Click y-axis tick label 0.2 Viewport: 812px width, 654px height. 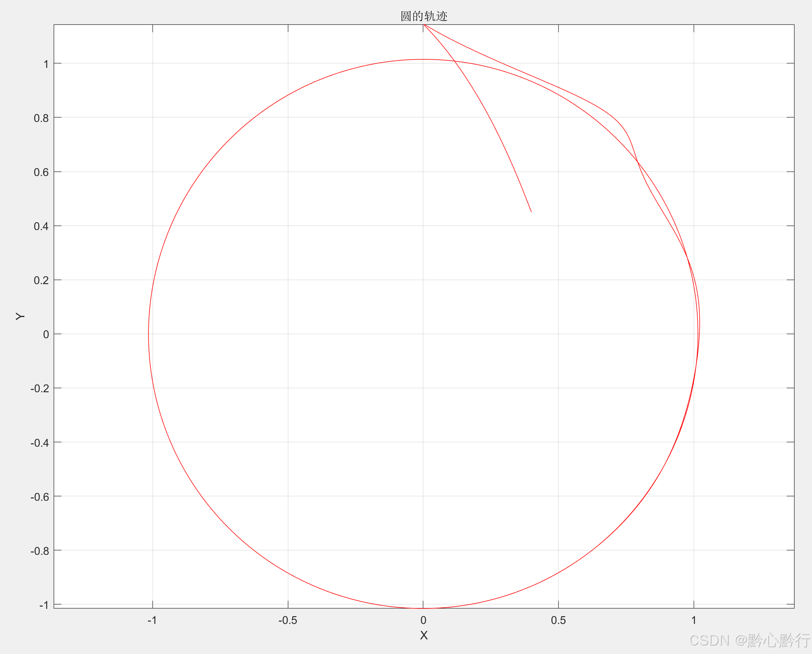tap(41, 280)
